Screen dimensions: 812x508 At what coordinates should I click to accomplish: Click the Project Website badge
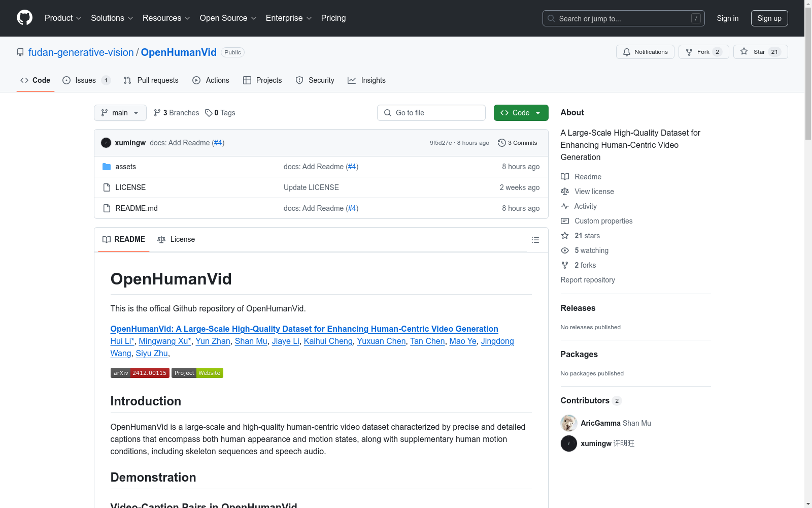coord(197,373)
